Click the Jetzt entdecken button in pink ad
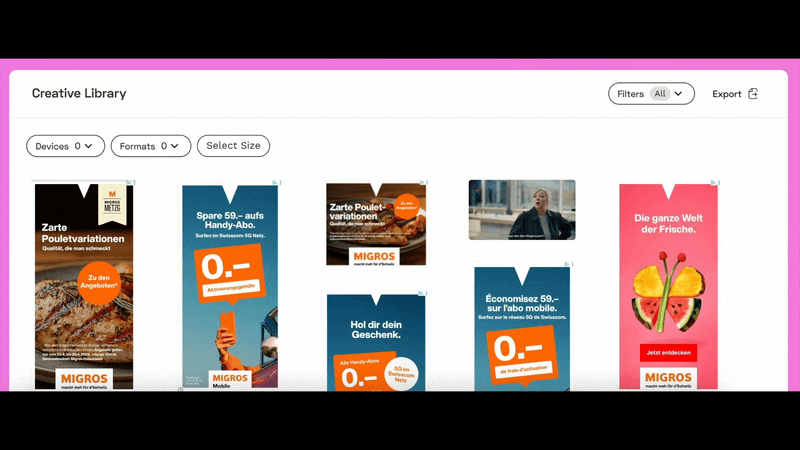800x450 pixels. (668, 353)
